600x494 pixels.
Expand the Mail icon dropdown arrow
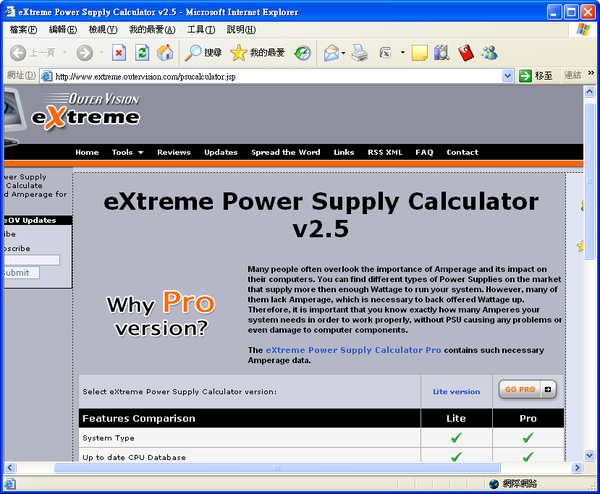(343, 52)
